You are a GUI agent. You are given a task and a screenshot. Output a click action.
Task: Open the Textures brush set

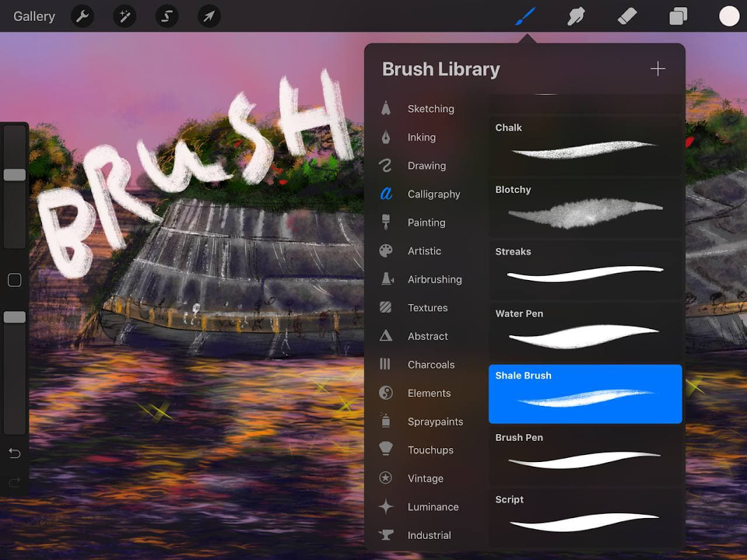coord(427,307)
